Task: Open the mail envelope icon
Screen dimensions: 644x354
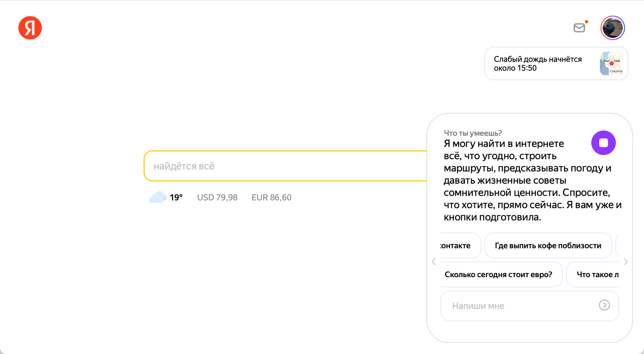Action: (x=579, y=28)
